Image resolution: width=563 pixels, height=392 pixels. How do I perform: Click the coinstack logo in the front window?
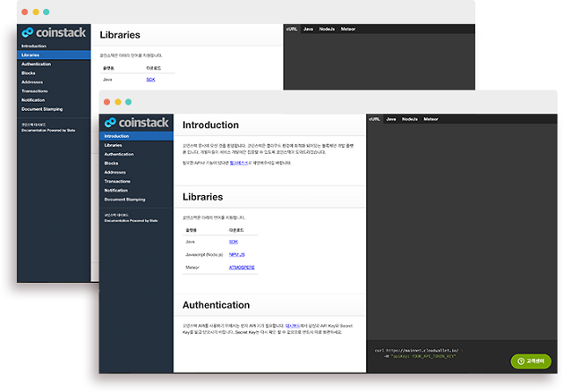tap(136, 123)
